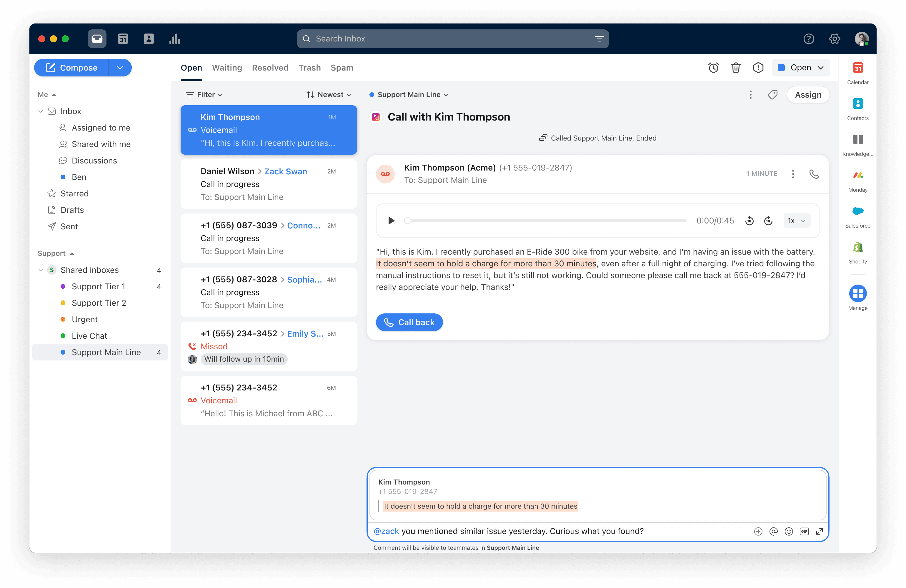Play the voicemail recording
Image resolution: width=906 pixels, height=588 pixels.
coord(391,221)
